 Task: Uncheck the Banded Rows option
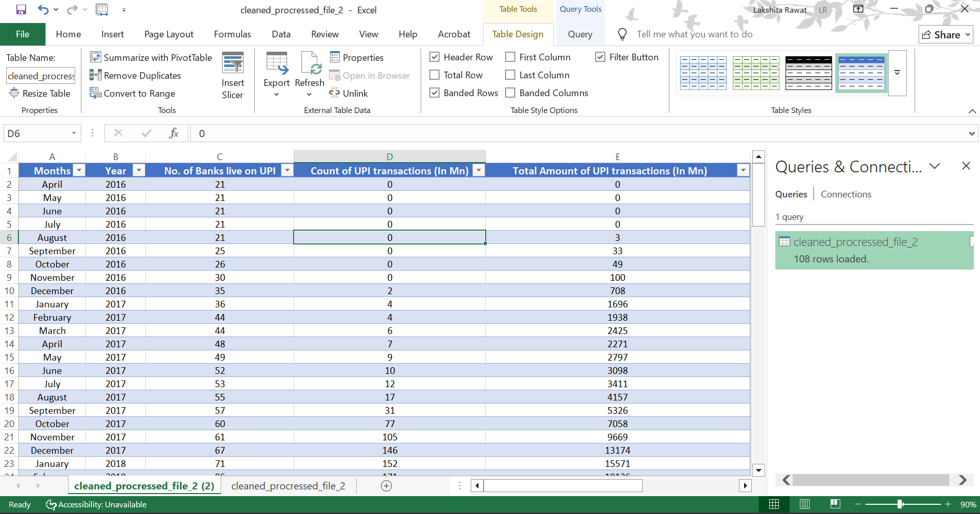pos(434,93)
